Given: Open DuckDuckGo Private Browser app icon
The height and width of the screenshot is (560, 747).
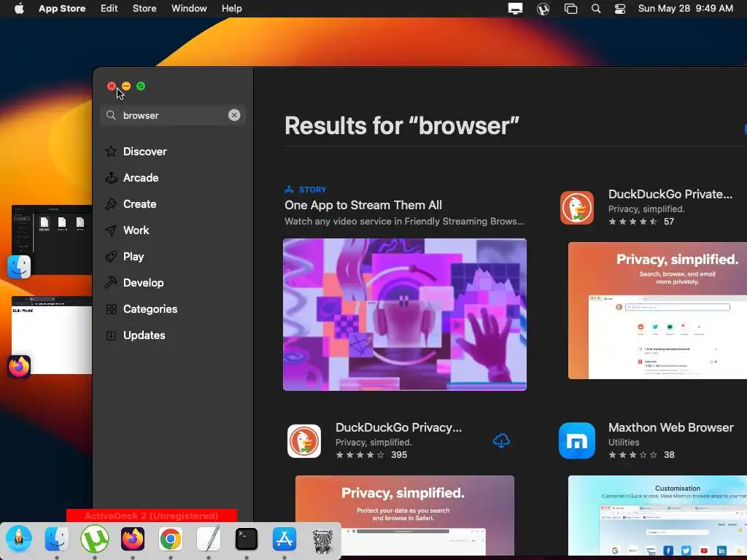Looking at the screenshot, I should [577, 208].
